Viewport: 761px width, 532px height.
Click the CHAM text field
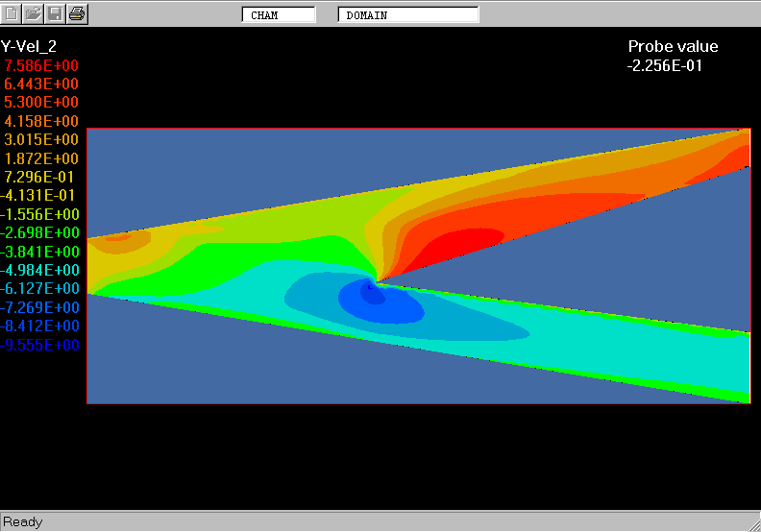tap(278, 15)
